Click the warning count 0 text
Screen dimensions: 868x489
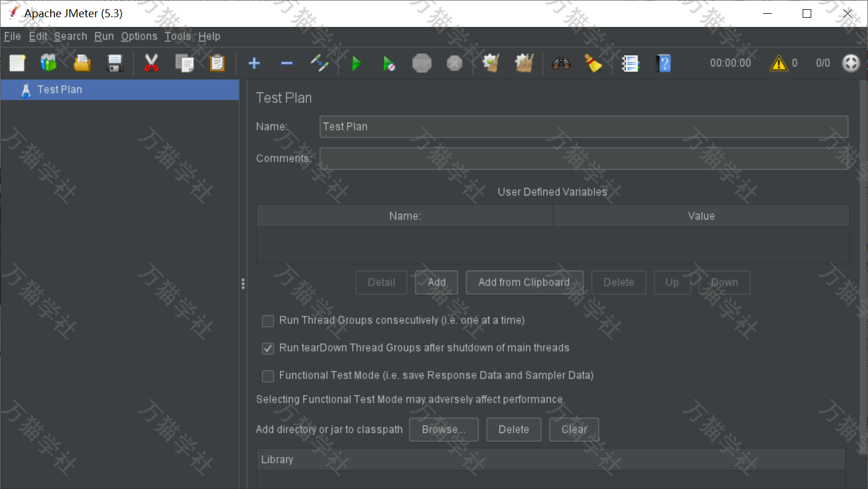click(795, 63)
